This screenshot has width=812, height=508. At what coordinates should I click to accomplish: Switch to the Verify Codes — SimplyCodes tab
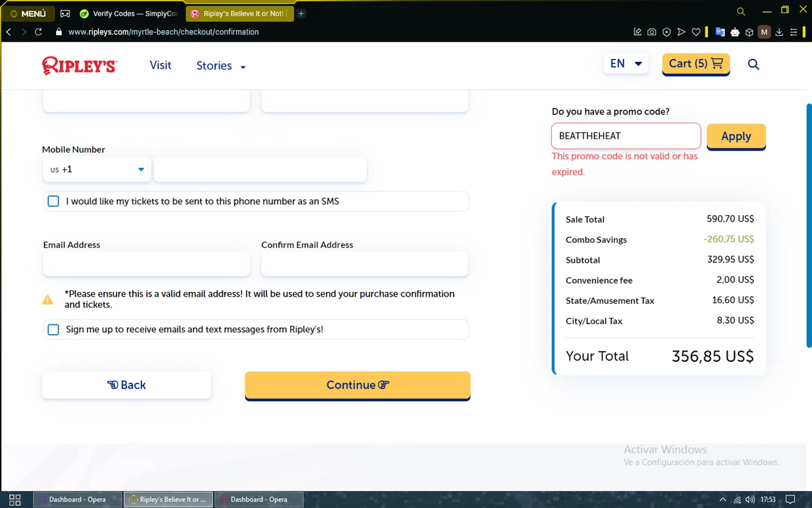(129, 14)
